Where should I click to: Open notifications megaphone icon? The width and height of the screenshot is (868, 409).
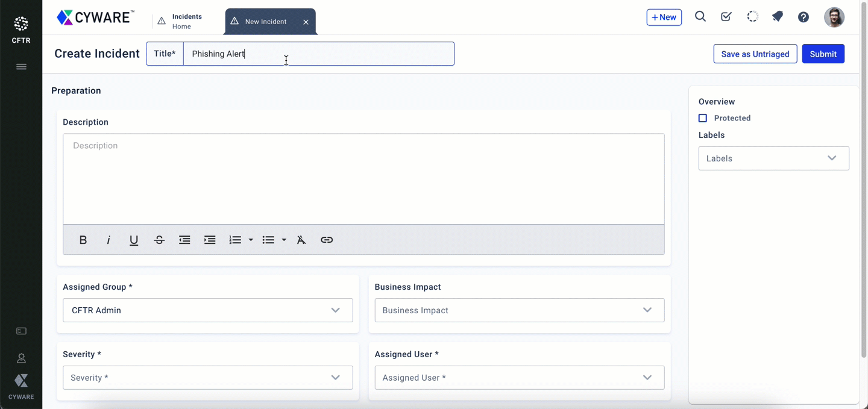(x=778, y=17)
